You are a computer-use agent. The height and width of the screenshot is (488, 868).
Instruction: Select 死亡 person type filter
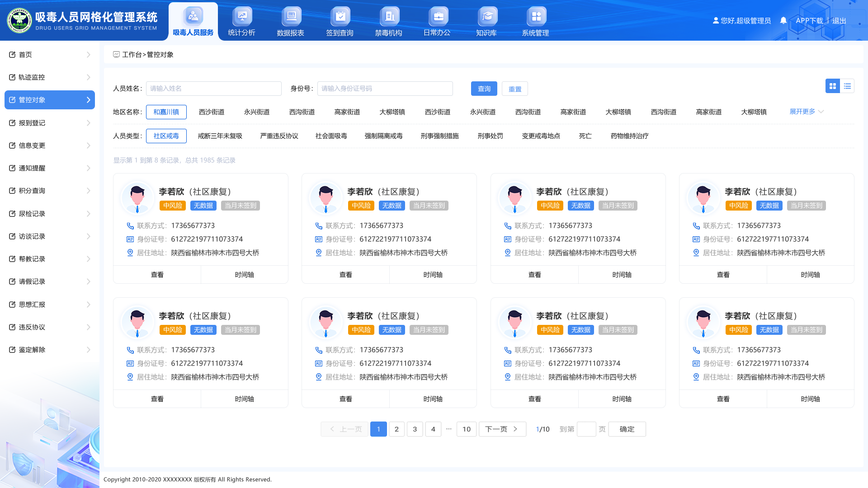(x=585, y=136)
